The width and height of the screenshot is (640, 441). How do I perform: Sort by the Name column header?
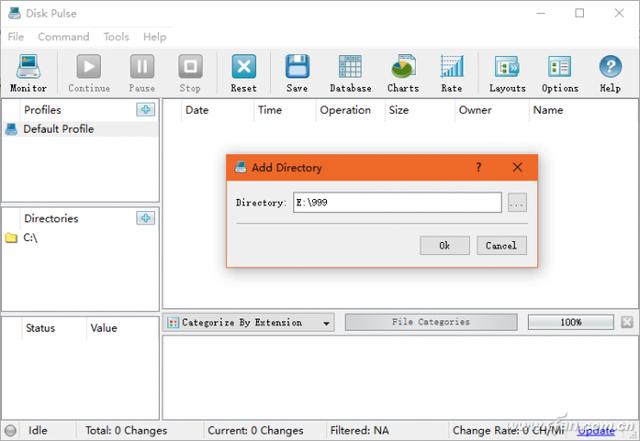coord(548,110)
